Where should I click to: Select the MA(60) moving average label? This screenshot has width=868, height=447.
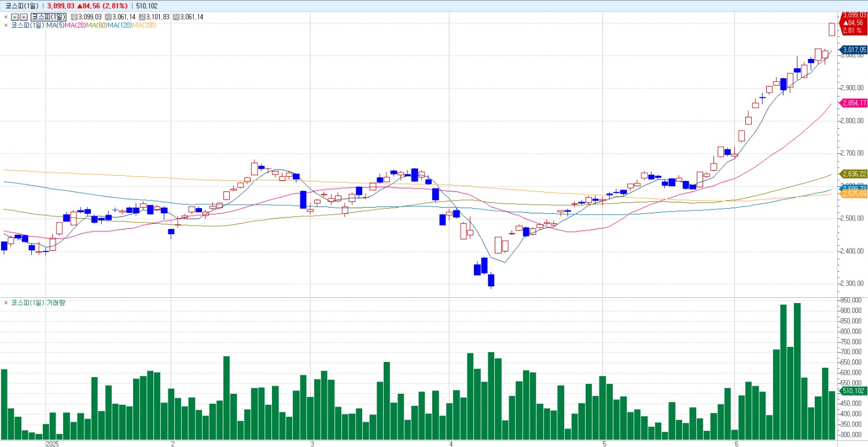(96, 25)
